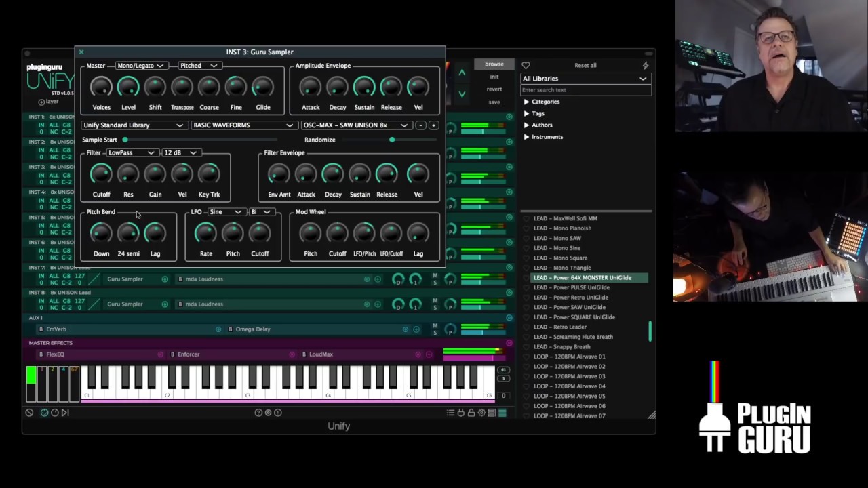Add effect plus icon on AUX 1 row
Viewport: 868px width, 488px height.
[x=416, y=329]
